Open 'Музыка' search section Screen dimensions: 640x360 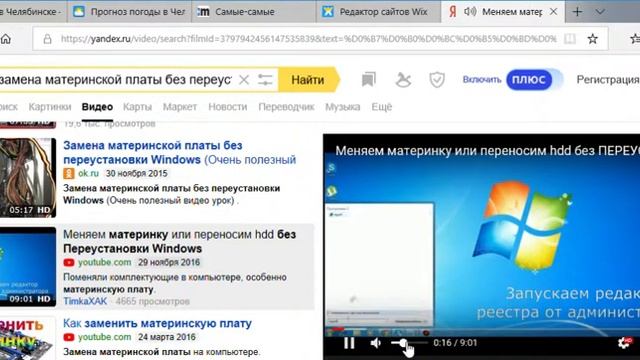342,107
